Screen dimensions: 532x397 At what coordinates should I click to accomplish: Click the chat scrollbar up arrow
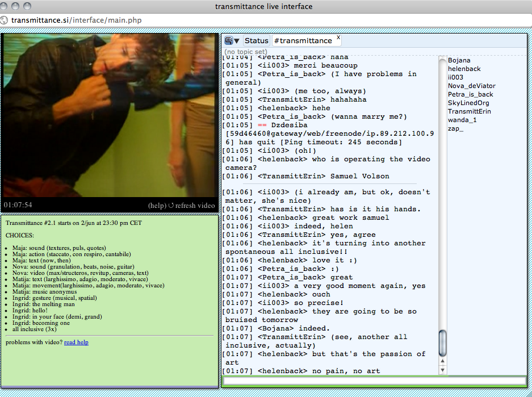pyautogui.click(x=442, y=361)
